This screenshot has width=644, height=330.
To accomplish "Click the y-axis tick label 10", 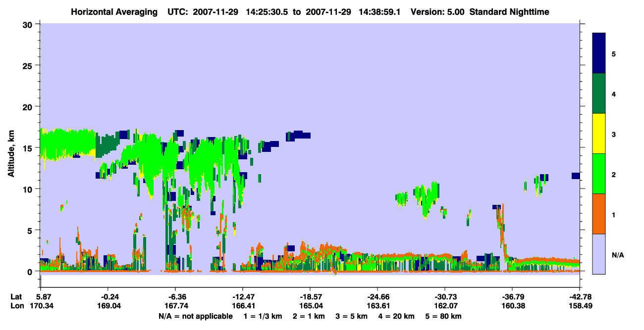I will [x=29, y=189].
